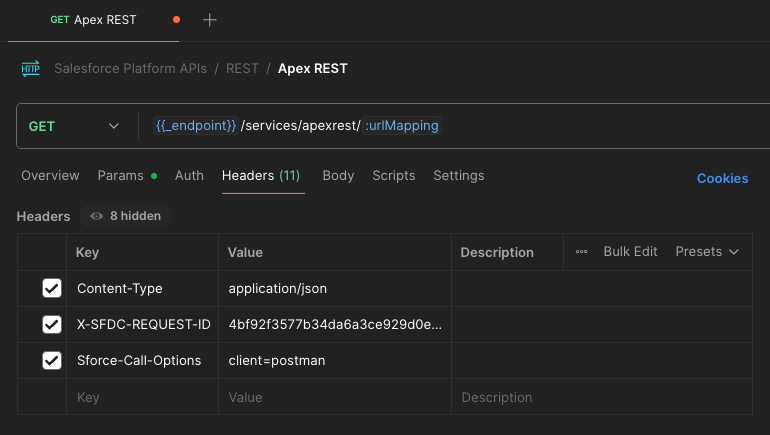Image resolution: width=770 pixels, height=435 pixels.
Task: Select the GET Apex REST request tab
Action: pos(93,20)
